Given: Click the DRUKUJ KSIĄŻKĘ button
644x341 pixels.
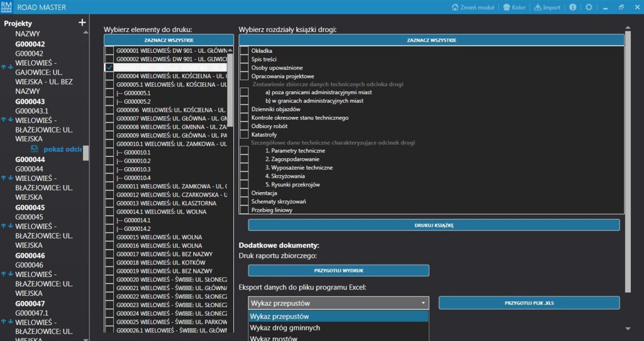Looking at the screenshot, I should pos(434,225).
